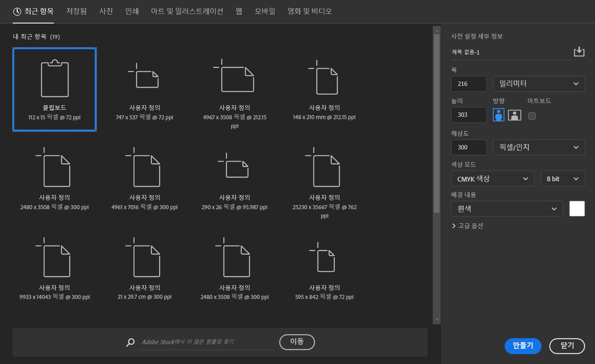Viewport: 595px width, 364px height.
Task: Click the save preset icon beside title
Action: click(579, 52)
